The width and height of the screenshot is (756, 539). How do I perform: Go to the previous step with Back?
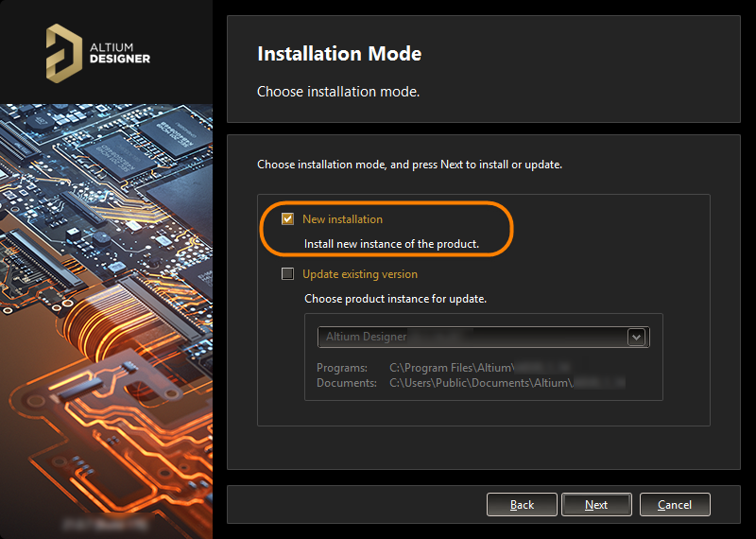tap(522, 505)
